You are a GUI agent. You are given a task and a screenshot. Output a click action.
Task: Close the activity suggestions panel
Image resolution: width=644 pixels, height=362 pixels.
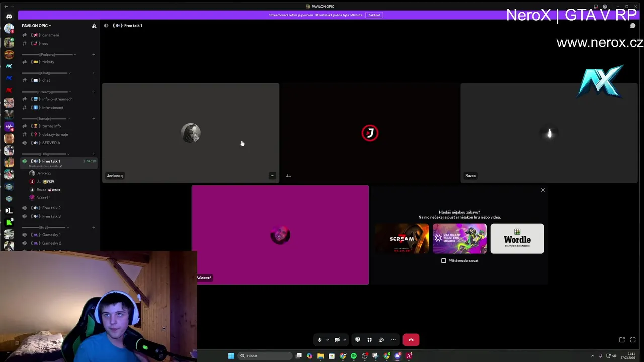click(543, 190)
